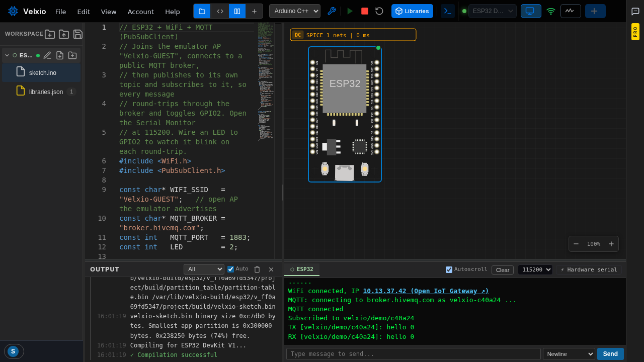Clear the Output panel with the trash icon

[x=257, y=269]
